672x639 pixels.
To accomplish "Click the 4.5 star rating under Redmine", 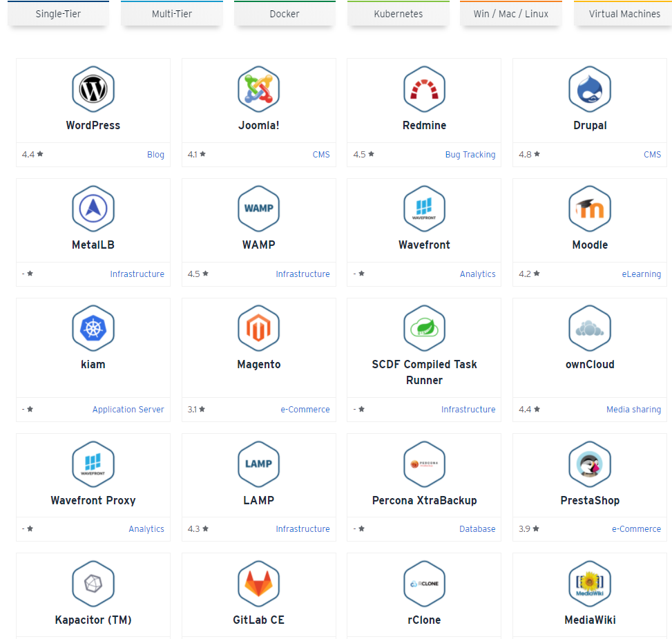I will pyautogui.click(x=364, y=154).
